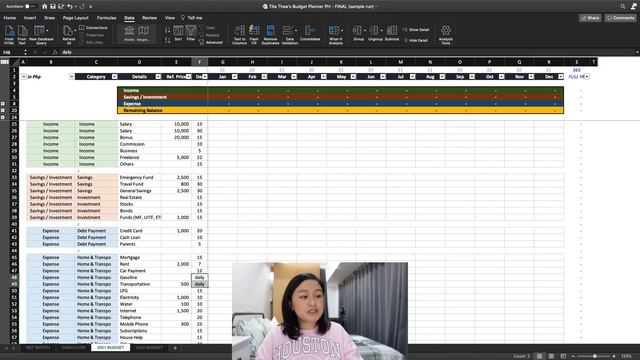Click the Connections button
The width and height of the screenshot is (640, 360).
pyautogui.click(x=93, y=28)
